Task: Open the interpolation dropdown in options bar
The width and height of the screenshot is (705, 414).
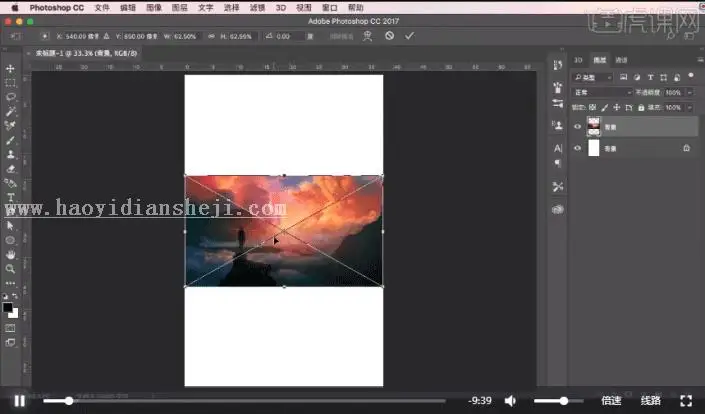Action: pyautogui.click(x=341, y=36)
